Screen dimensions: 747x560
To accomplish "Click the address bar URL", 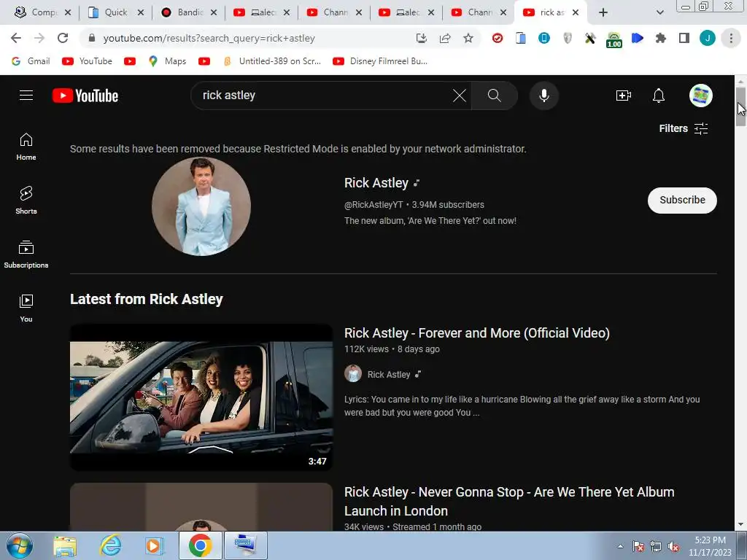I will click(x=209, y=38).
